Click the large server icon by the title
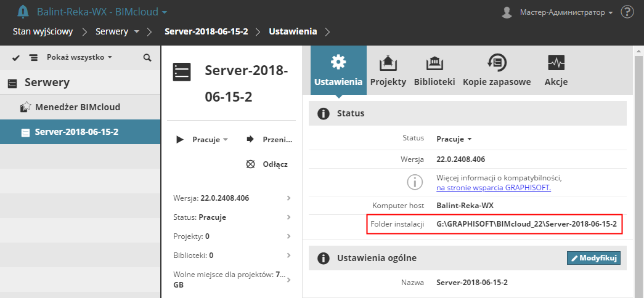 182,72
